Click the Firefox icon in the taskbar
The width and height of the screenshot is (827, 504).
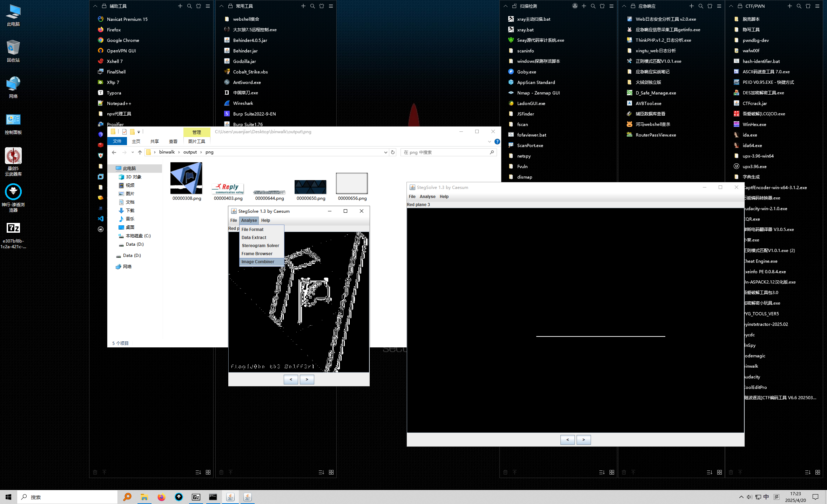point(161,497)
